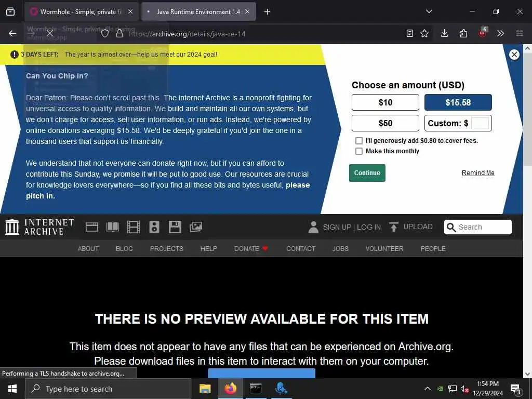
Task: Open the ABOUT menu item
Action: (x=88, y=249)
